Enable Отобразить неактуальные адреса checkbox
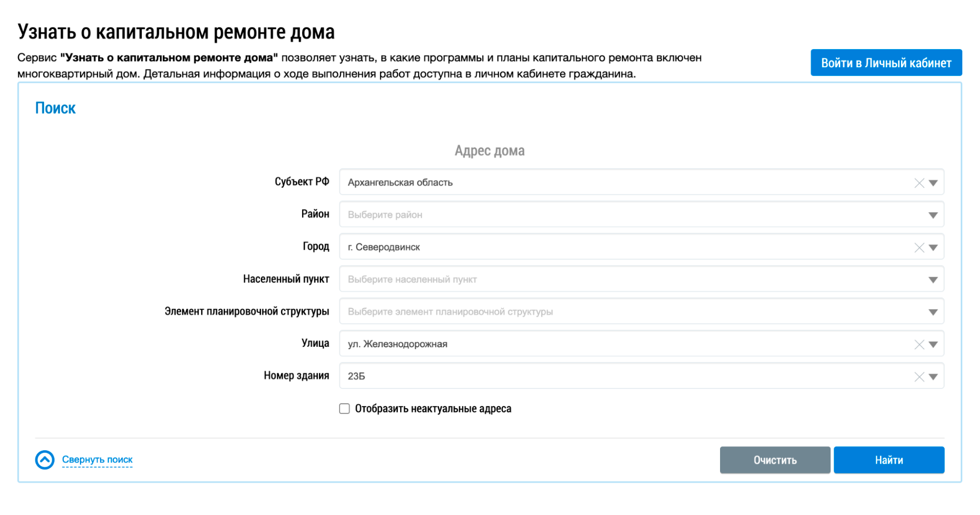 pyautogui.click(x=344, y=409)
